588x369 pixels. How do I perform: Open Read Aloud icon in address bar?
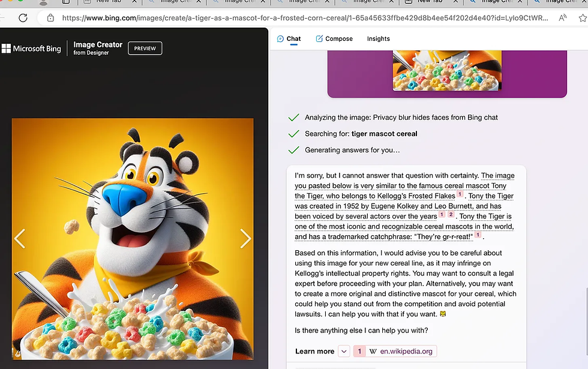coord(563,17)
